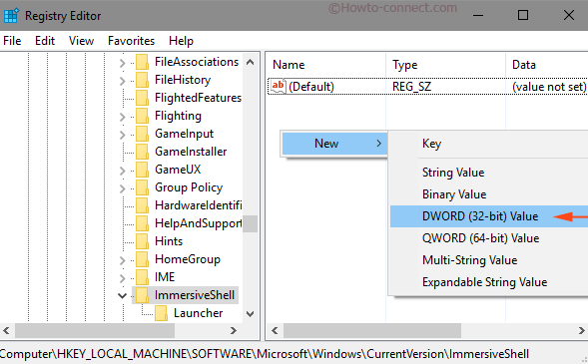
Task: Click the Flighting folder icon
Action: tap(142, 116)
